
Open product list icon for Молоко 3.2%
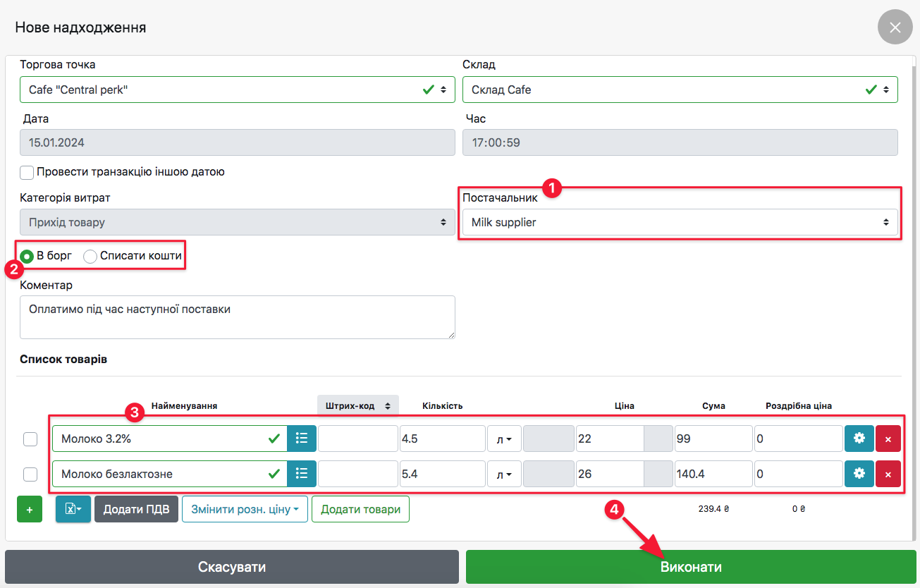[x=302, y=439]
